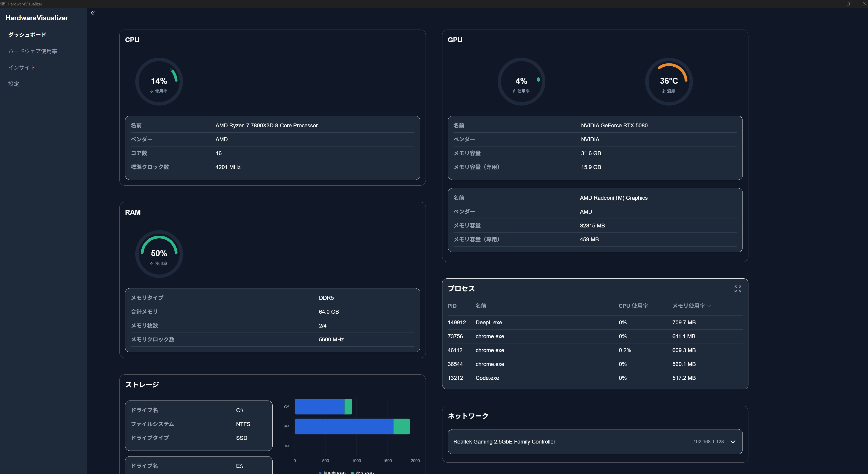Click the RAM usage gauge
The image size is (868, 474).
(159, 254)
